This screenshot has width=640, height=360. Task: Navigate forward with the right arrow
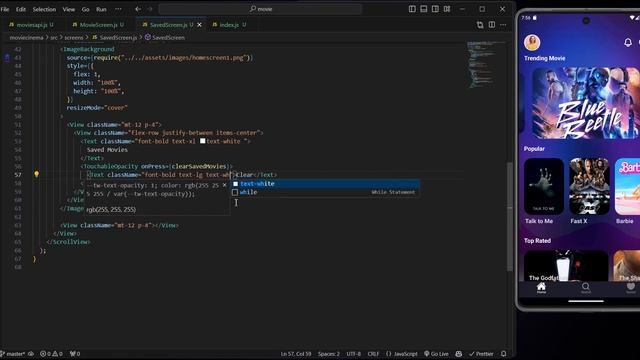pos(150,9)
